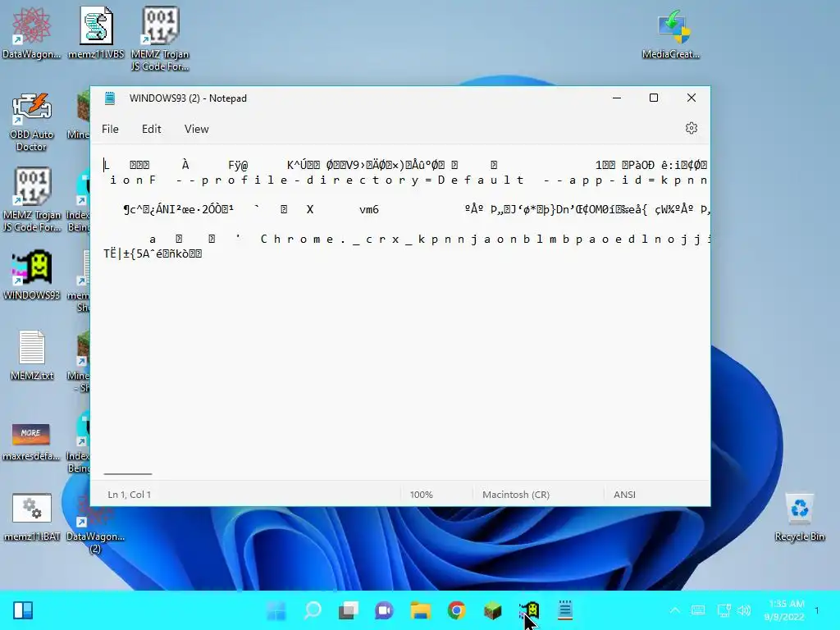Minimize the Notepad window

(617, 98)
